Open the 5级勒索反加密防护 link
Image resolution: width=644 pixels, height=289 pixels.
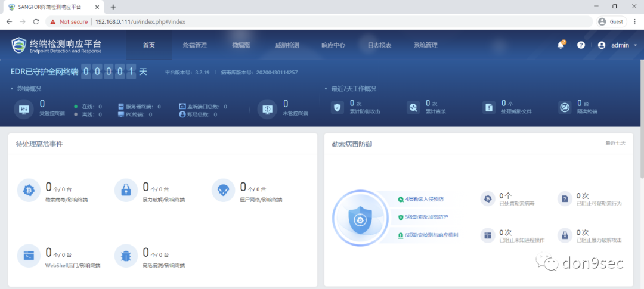pyautogui.click(x=427, y=217)
